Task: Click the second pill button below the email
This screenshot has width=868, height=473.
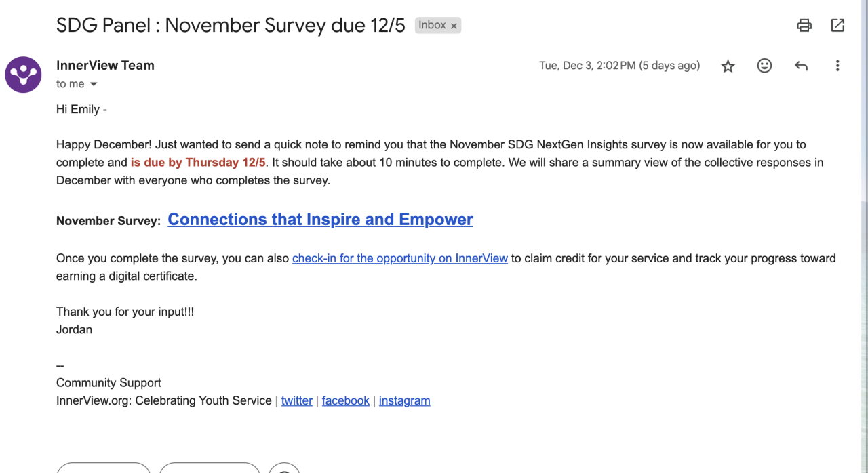Action: tap(210, 468)
